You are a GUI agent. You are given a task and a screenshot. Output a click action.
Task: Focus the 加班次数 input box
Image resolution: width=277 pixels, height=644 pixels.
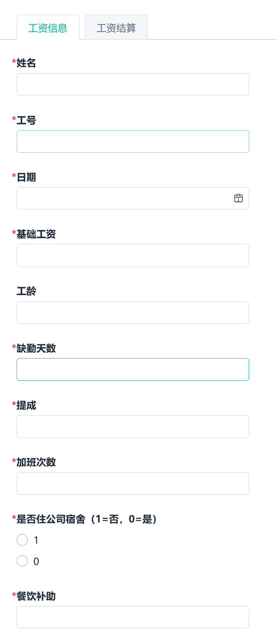coord(132,483)
